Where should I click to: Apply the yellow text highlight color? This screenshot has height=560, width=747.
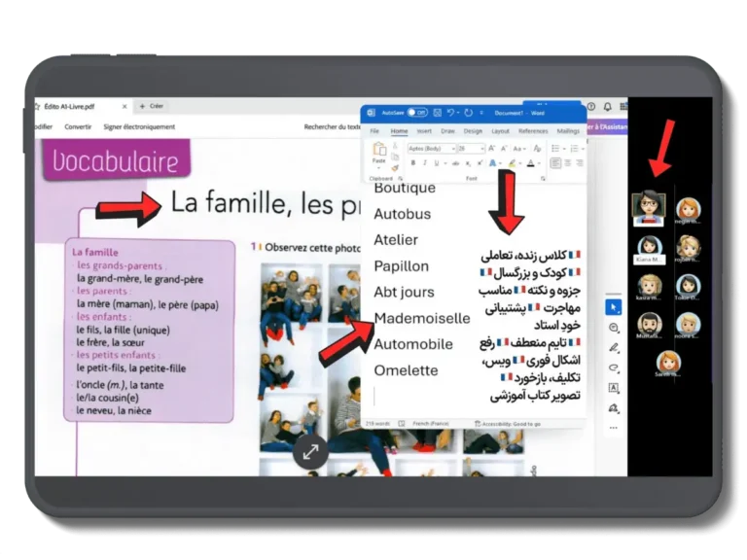[513, 163]
